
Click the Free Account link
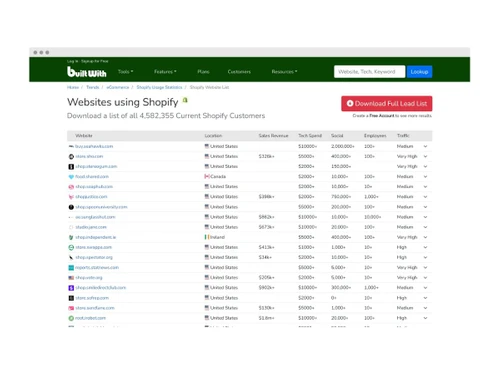382,116
